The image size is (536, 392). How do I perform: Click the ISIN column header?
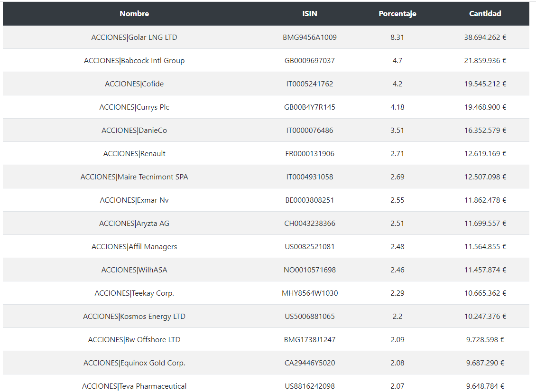pos(309,14)
